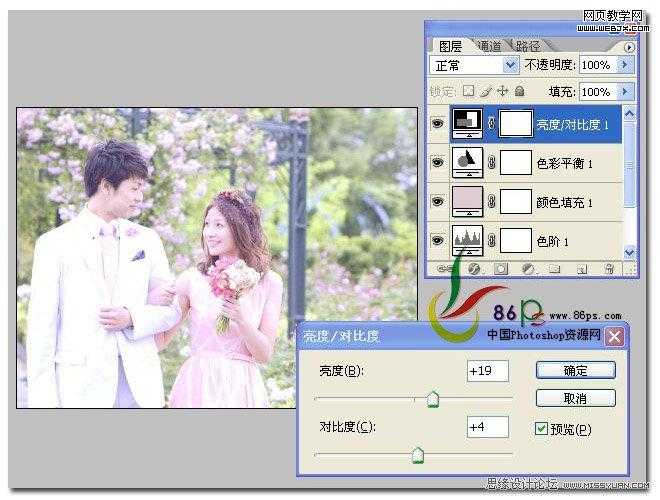The height and width of the screenshot is (500, 660).
Task: Click the create new layer icon
Action: [582, 269]
